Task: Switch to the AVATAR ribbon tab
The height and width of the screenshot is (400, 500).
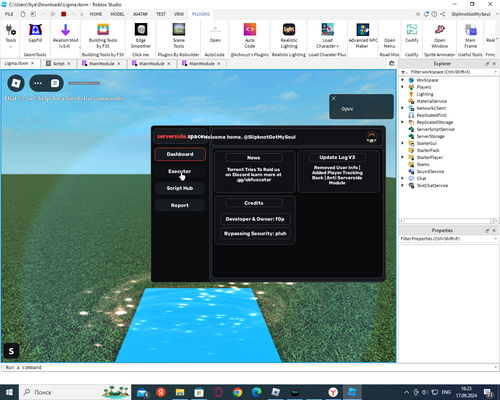Action: pyautogui.click(x=140, y=14)
